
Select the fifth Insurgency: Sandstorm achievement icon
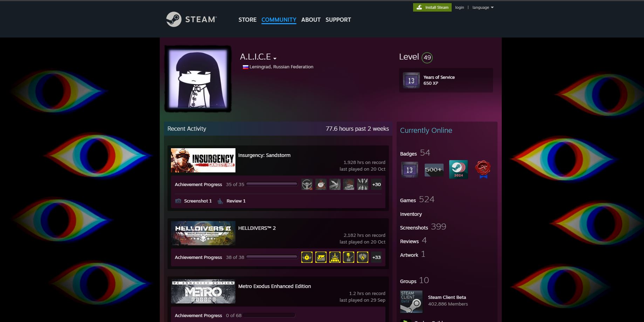coord(363,184)
